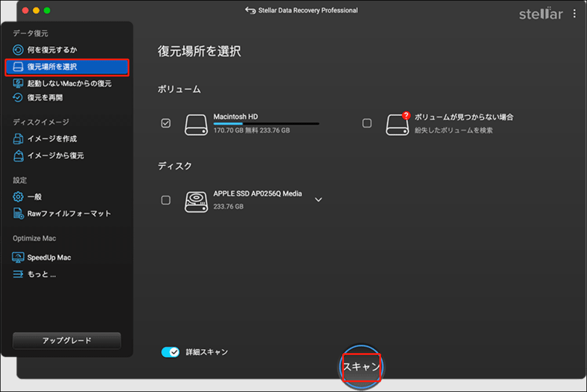Expand the APPLE SSD AP0256Q Media entry
The width and height of the screenshot is (587, 392).
click(x=318, y=199)
